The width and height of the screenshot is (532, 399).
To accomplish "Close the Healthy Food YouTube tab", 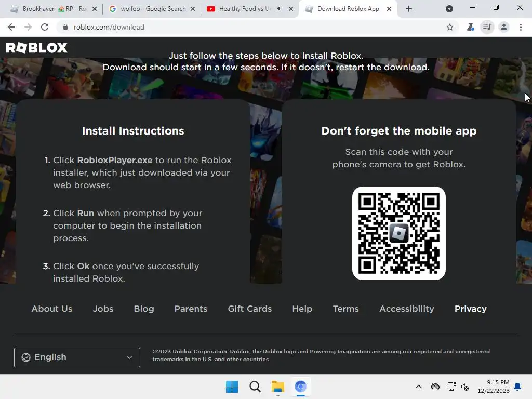I will click(291, 9).
